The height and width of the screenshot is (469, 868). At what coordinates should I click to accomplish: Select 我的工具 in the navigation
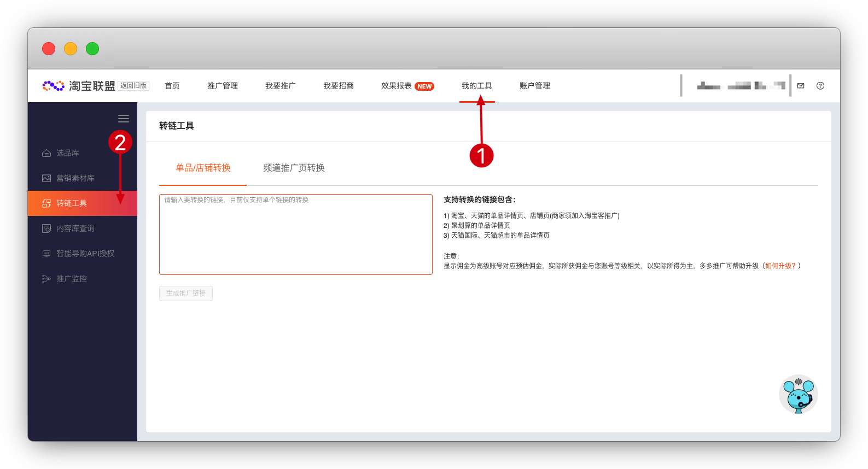coord(477,86)
